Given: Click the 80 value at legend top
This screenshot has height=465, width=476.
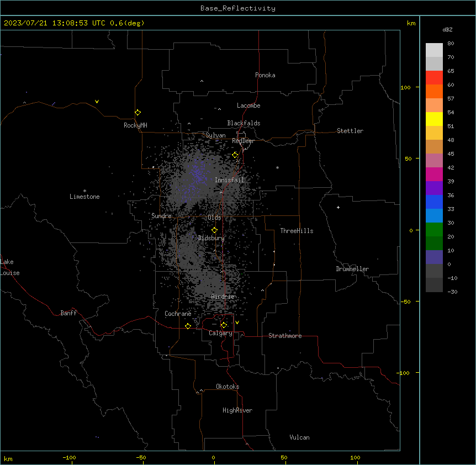Looking at the screenshot, I should click(x=451, y=44).
